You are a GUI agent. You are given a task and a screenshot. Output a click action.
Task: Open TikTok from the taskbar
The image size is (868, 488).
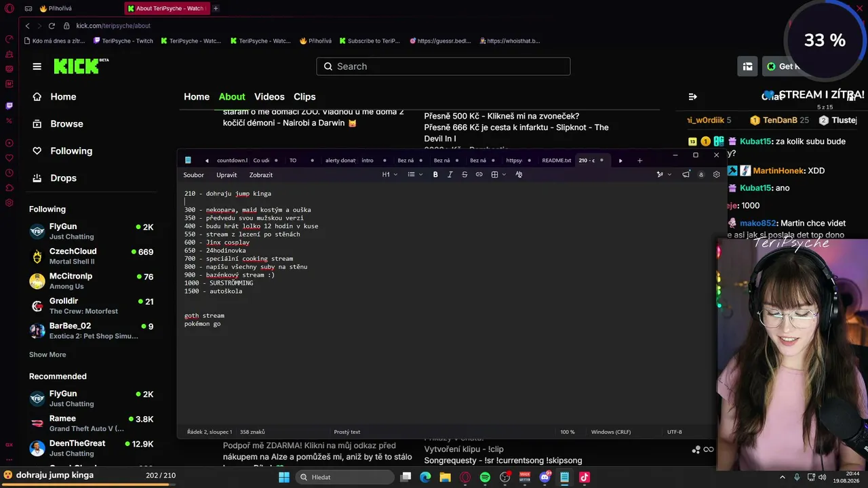585,477
